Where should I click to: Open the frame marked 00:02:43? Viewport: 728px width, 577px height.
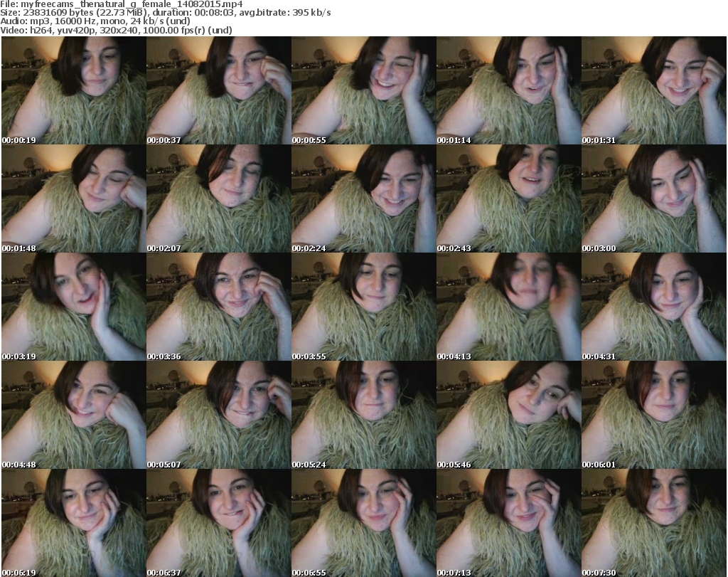(509, 198)
